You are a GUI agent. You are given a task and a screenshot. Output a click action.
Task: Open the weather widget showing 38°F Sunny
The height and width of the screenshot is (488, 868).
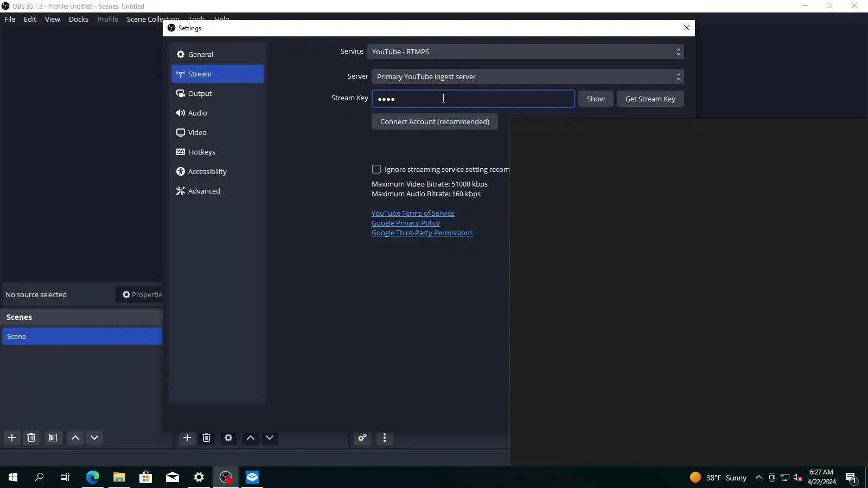click(718, 477)
